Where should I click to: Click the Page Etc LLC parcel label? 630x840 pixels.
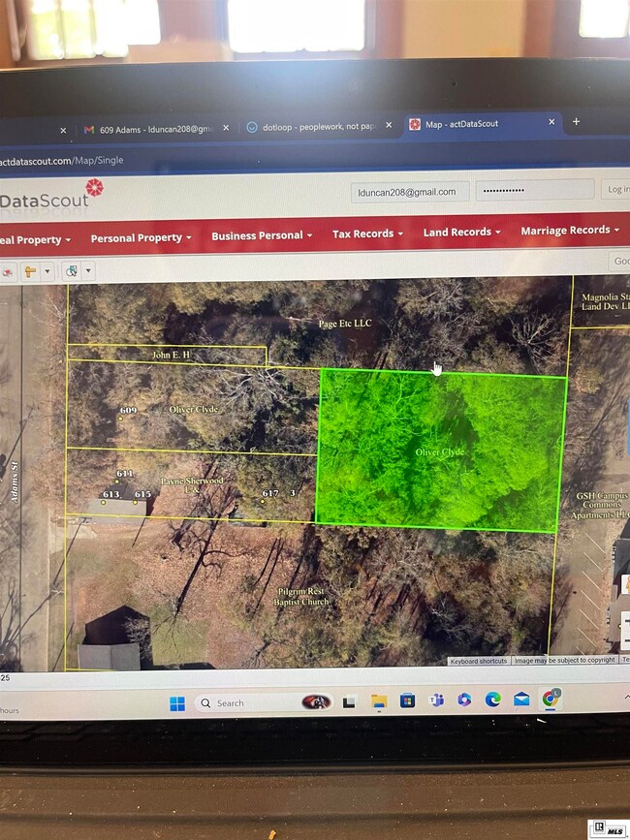(344, 324)
